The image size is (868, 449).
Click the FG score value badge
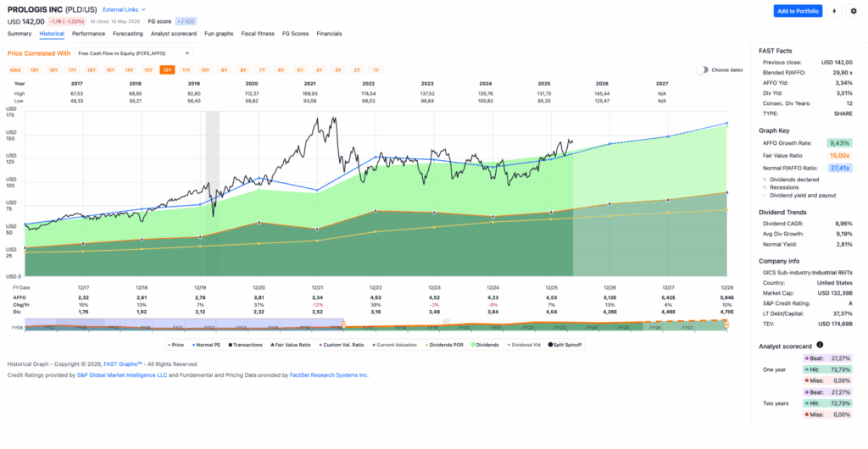186,21
